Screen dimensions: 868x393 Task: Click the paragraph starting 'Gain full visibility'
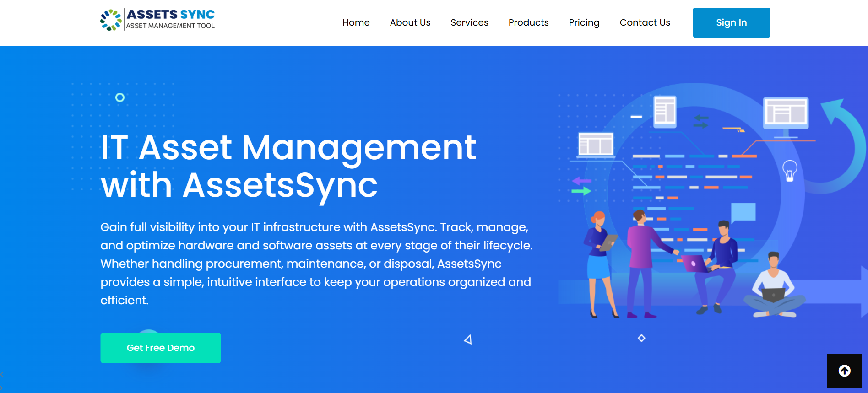coord(317,264)
